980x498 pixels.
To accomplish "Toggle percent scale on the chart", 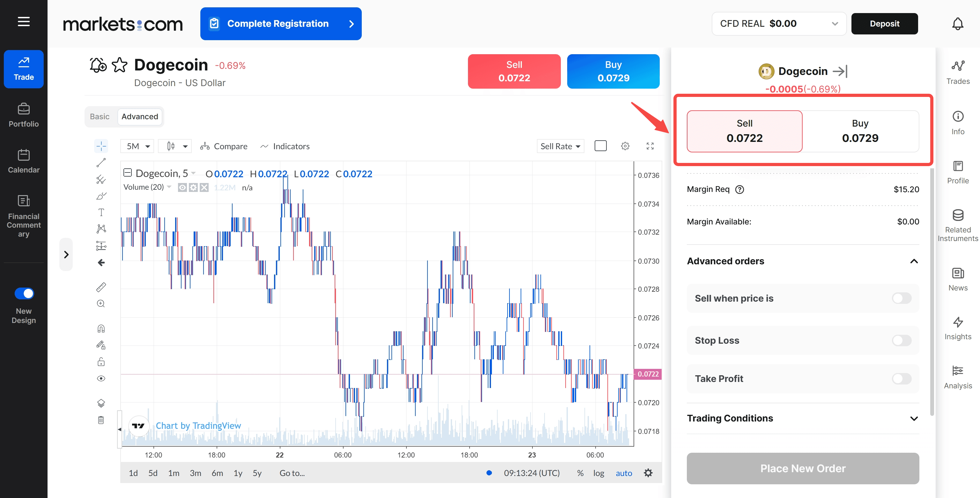I will click(x=580, y=473).
